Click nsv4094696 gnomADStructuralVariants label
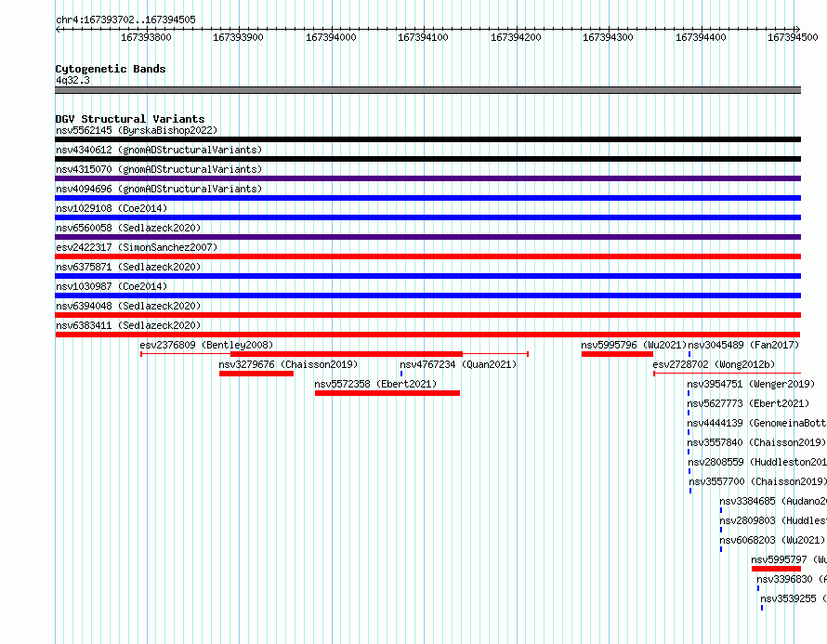827x644 pixels. pos(159,189)
